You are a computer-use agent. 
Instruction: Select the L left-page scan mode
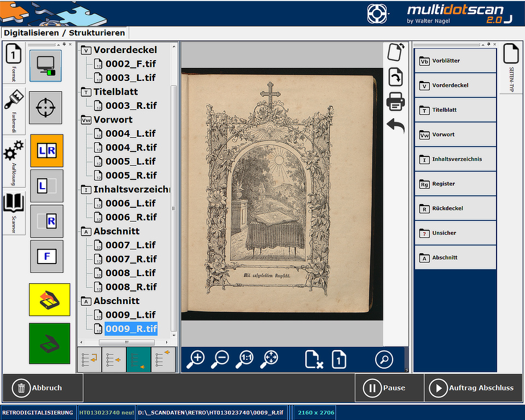tap(47, 186)
